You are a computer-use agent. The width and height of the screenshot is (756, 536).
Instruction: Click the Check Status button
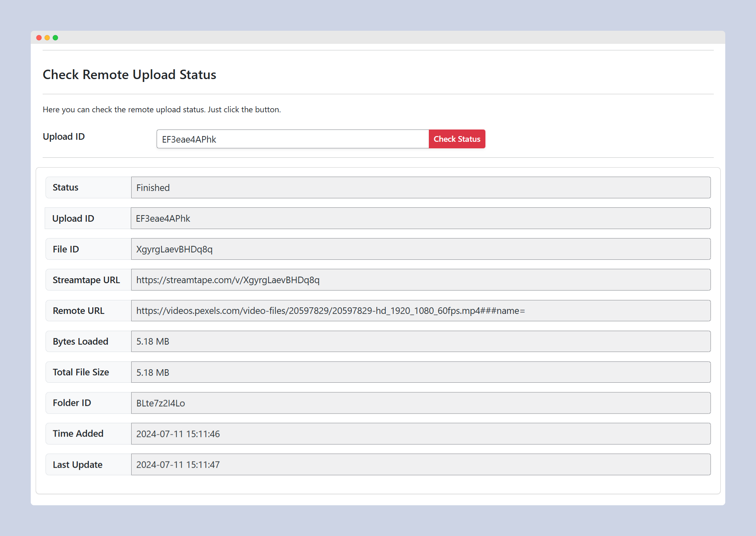457,139
